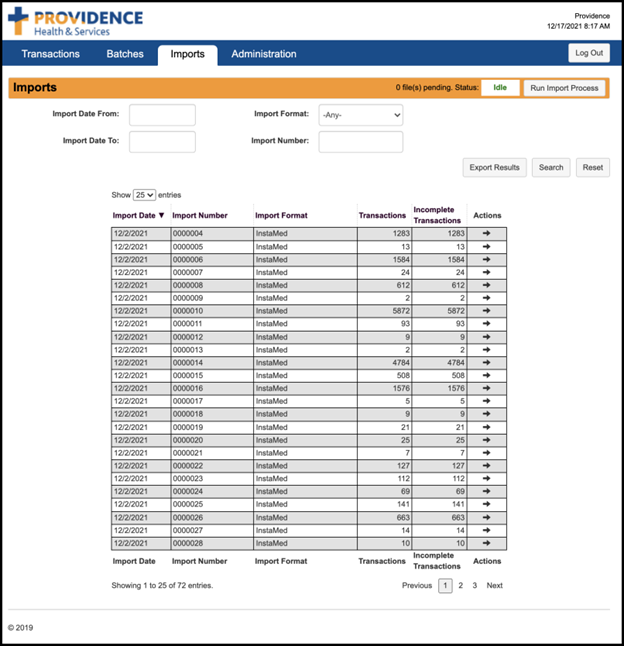Open arrow action for import 0000023
The height and width of the screenshot is (646, 624).
pyautogui.click(x=486, y=478)
